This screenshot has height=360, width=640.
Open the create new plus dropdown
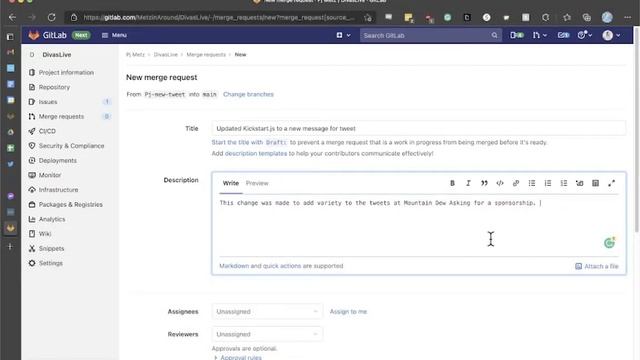pos(343,36)
